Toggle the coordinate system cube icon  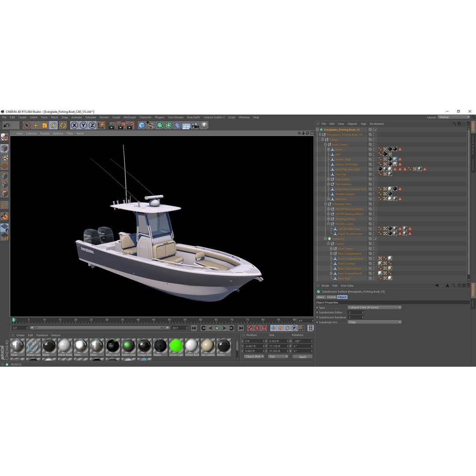[101, 125]
